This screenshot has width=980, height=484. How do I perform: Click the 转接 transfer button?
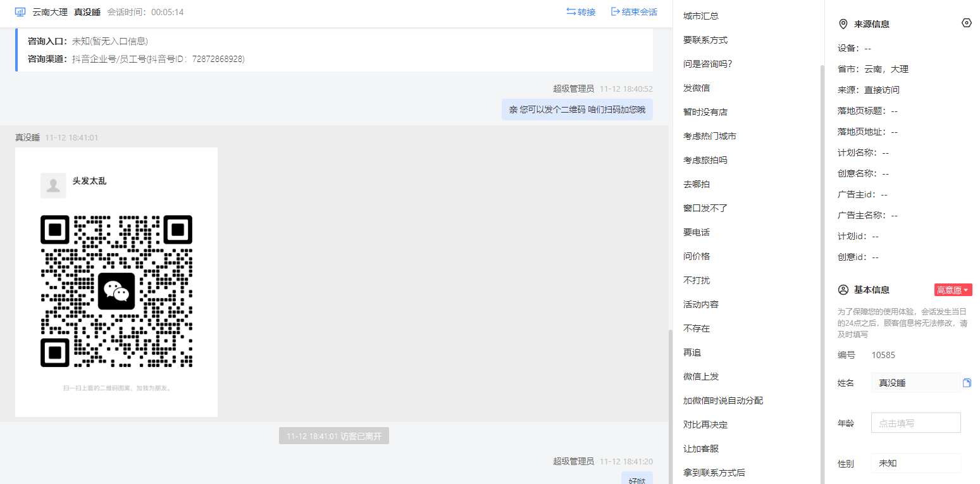coord(581,12)
